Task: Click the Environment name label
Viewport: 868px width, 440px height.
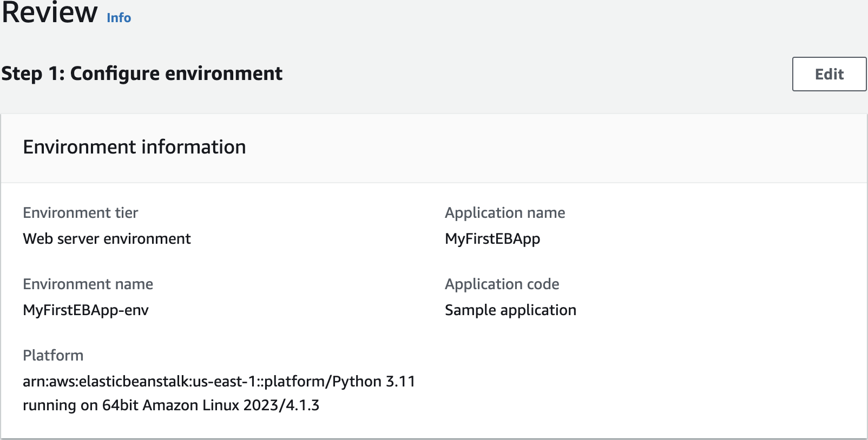Action: tap(88, 284)
